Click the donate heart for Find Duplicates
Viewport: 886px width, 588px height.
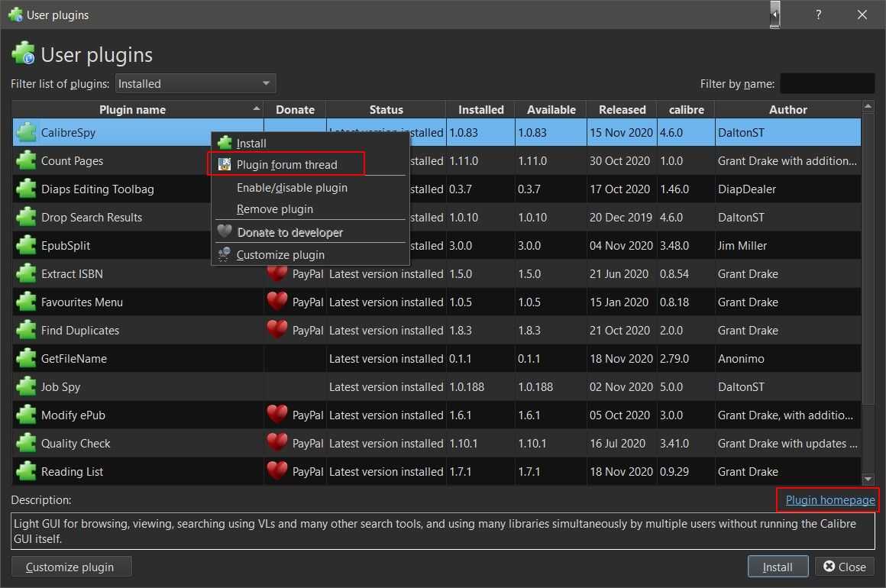click(x=276, y=329)
